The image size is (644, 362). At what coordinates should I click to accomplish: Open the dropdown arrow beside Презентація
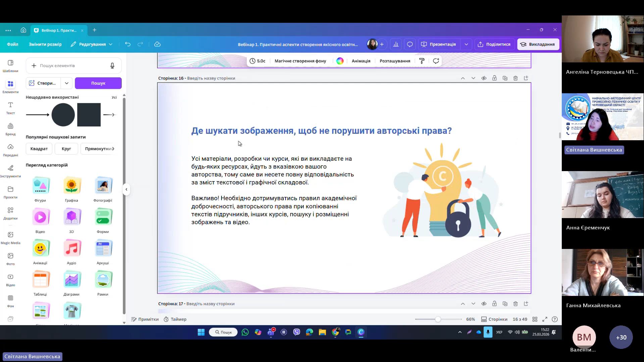tap(466, 44)
